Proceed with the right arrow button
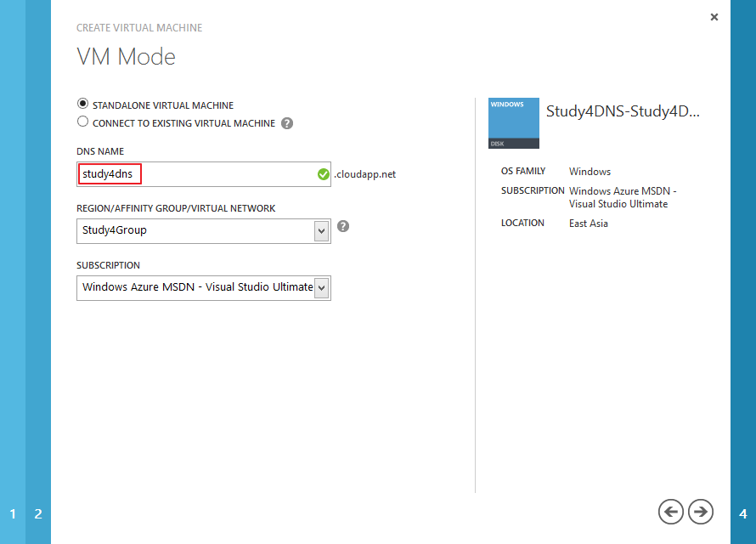Image resolution: width=756 pixels, height=544 pixels. coord(701,512)
